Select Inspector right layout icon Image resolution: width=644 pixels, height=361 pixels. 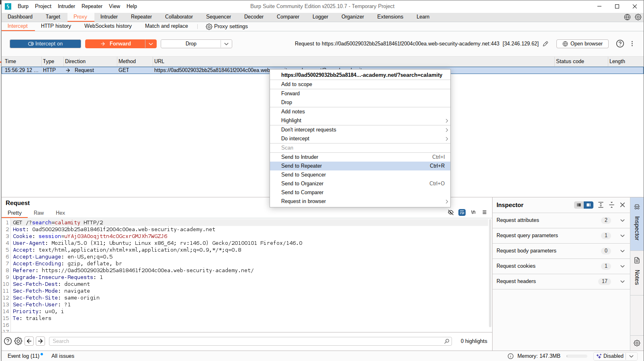point(589,205)
